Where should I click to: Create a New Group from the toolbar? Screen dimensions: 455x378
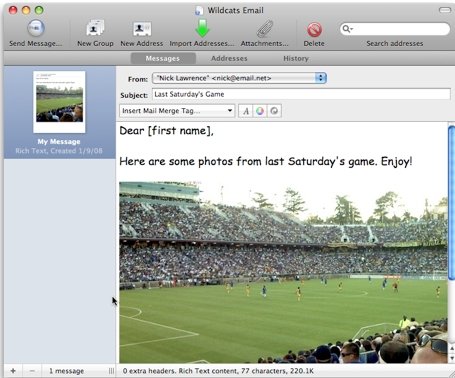[95, 29]
